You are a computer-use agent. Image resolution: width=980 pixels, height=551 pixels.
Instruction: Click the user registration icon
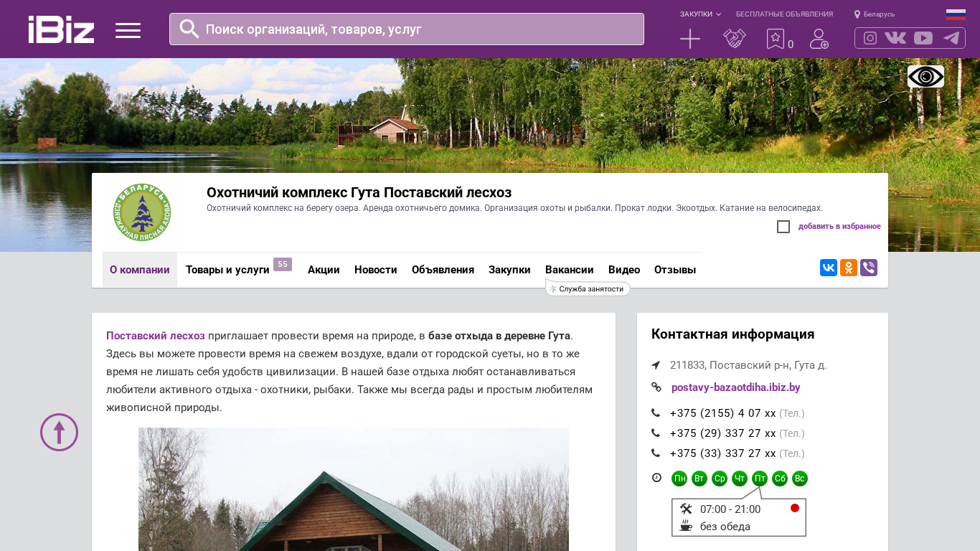[x=819, y=39]
